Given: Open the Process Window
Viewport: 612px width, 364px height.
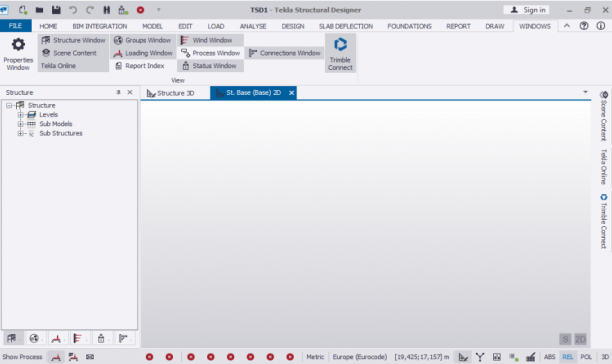Looking at the screenshot, I should tap(210, 53).
